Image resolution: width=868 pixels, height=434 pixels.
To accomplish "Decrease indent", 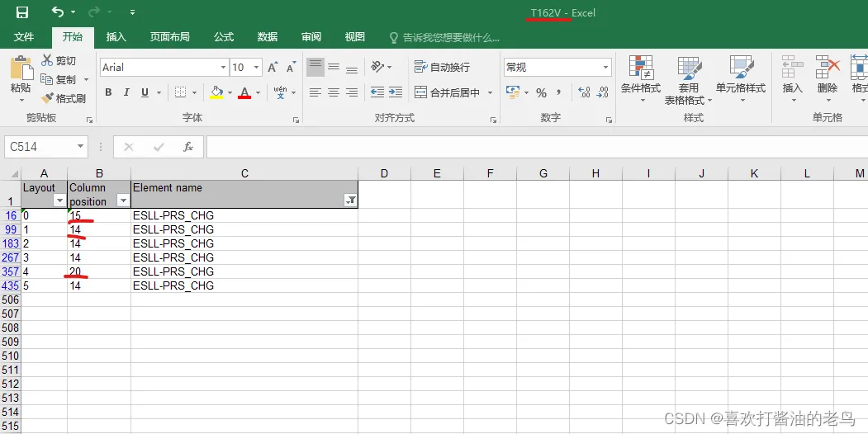I will [x=377, y=92].
